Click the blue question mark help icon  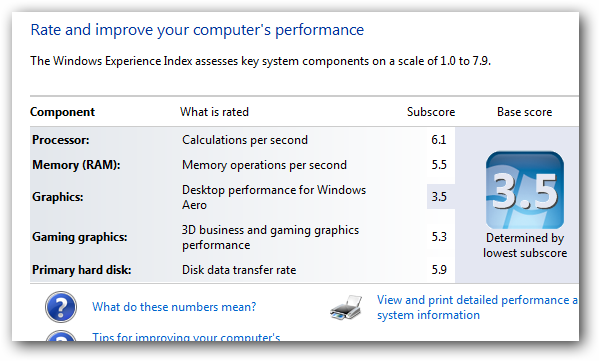pyautogui.click(x=61, y=307)
